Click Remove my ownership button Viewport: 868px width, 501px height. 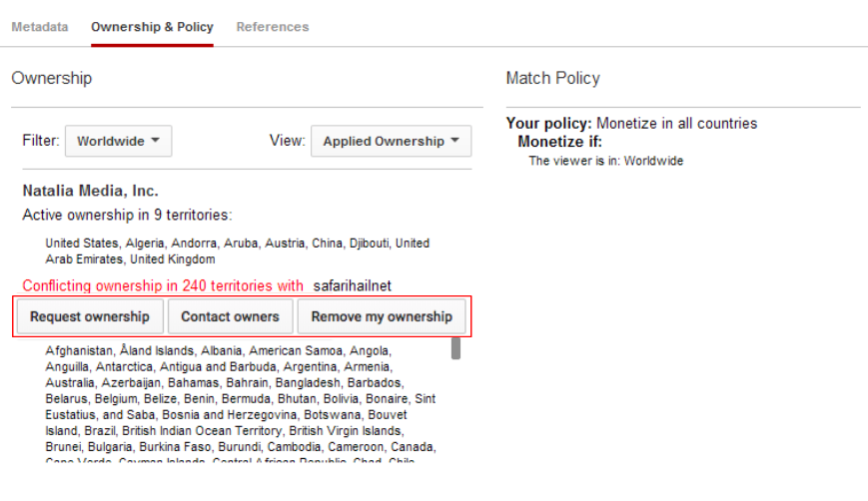(x=382, y=316)
